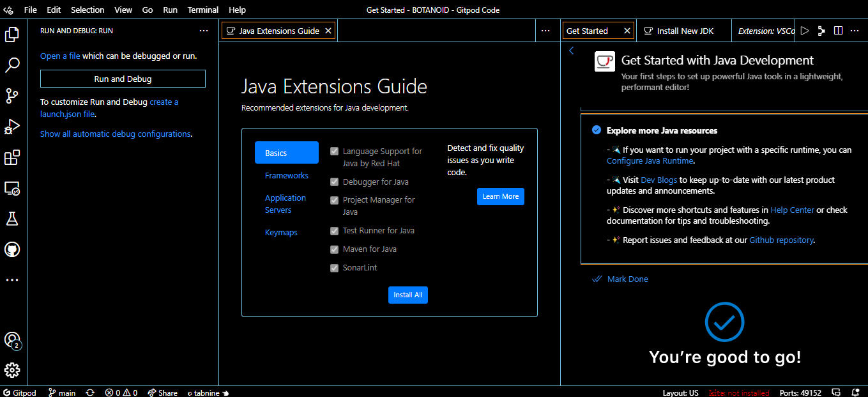Click the application menu logo at top left
Viewport: 868px width, 397px height.
coord(8,10)
